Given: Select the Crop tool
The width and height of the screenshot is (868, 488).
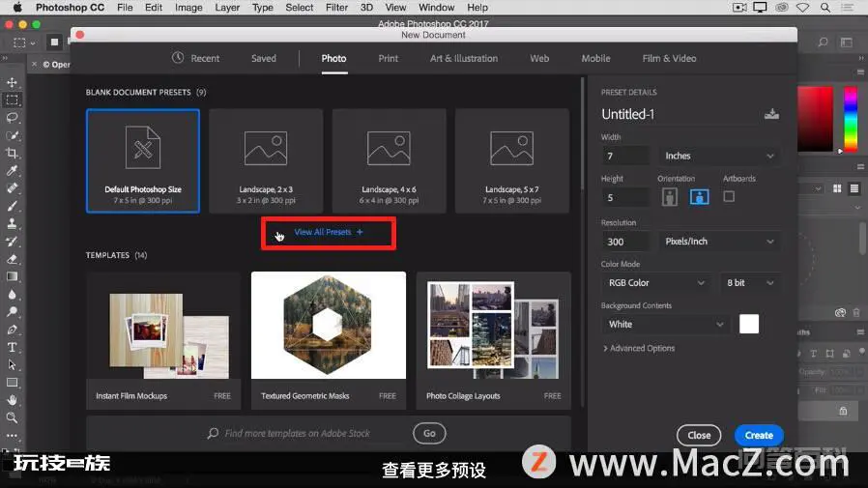Looking at the screenshot, I should (x=12, y=154).
